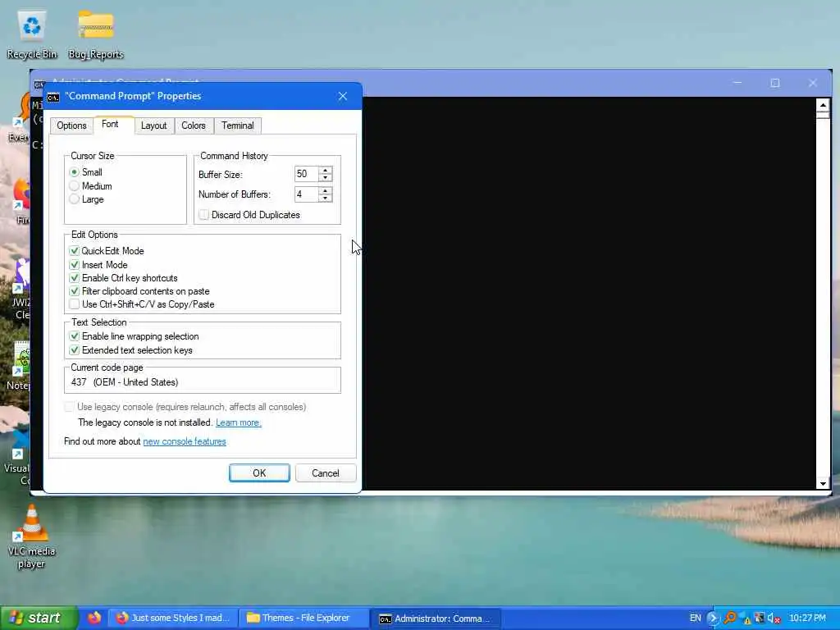Screen dimensions: 840x630
Task: Decrease Buffer Size with down arrow
Action: (x=325, y=178)
